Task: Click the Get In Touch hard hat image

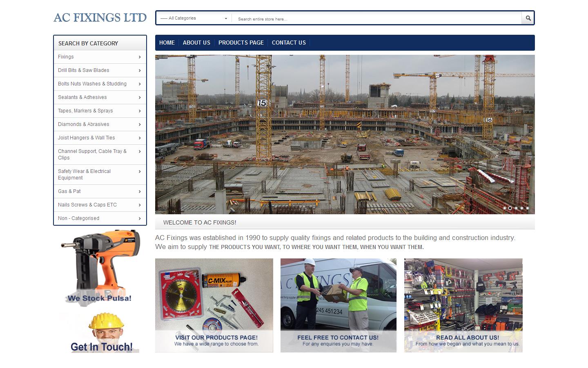Action: [100, 332]
